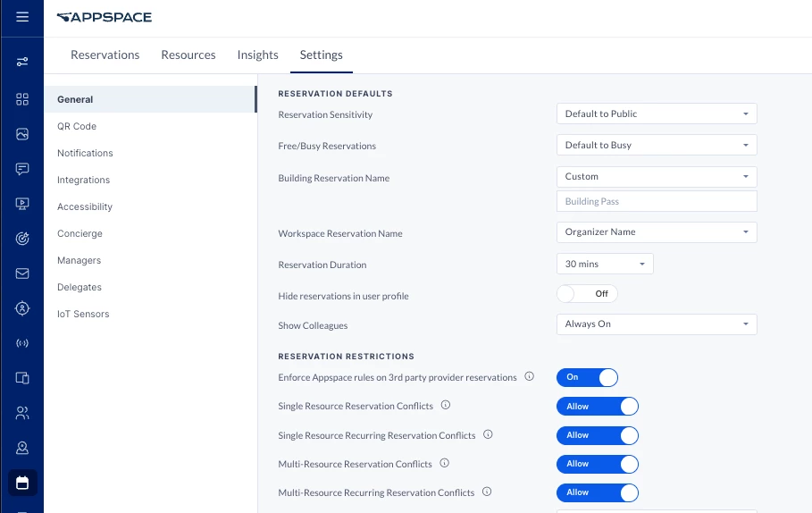Switch to the Resources tab

(188, 55)
